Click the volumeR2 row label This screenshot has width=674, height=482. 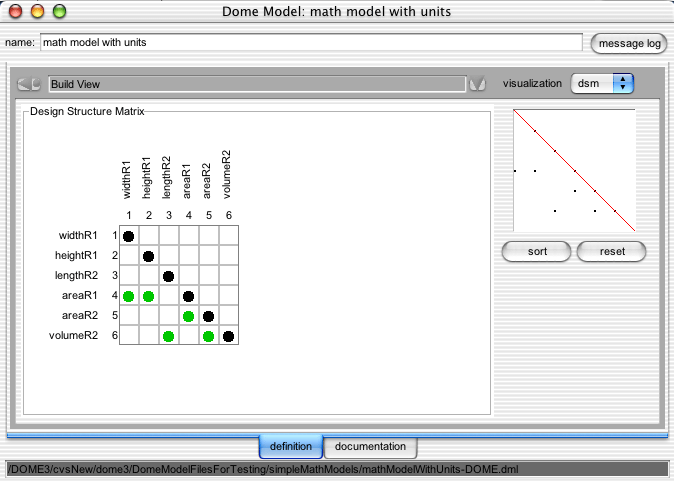tap(73, 335)
